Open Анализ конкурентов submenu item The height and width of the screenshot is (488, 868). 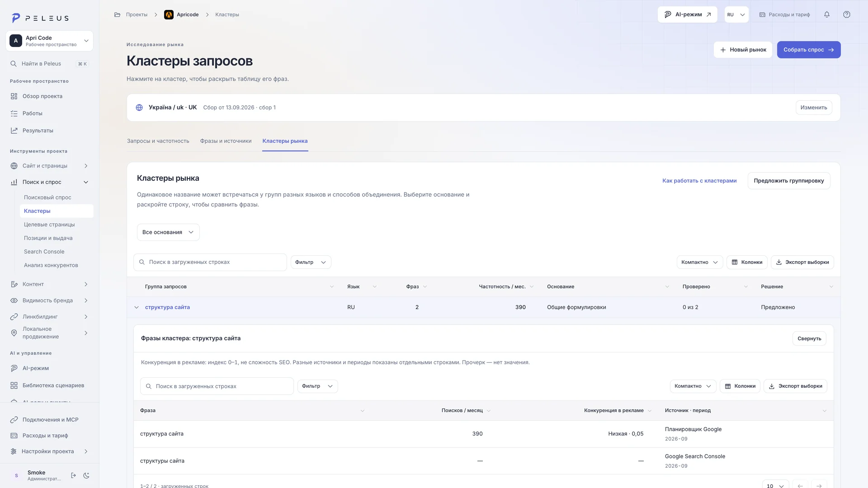[x=57, y=265]
